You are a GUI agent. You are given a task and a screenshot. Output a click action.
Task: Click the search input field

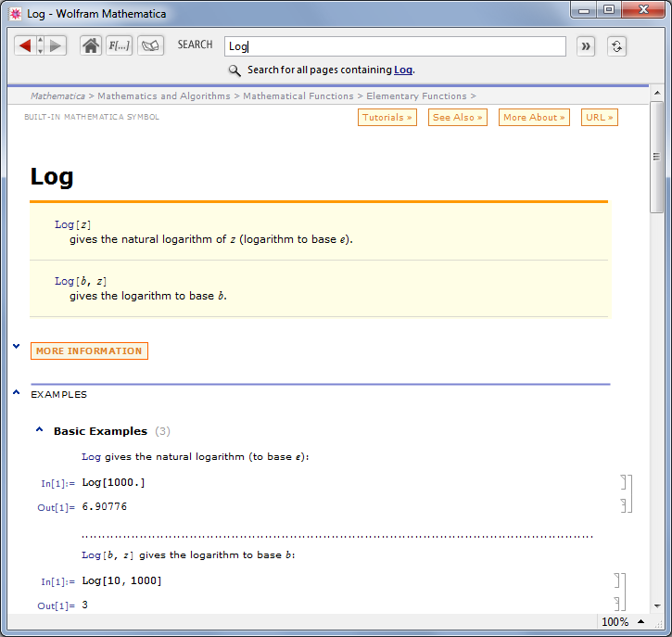click(x=395, y=46)
